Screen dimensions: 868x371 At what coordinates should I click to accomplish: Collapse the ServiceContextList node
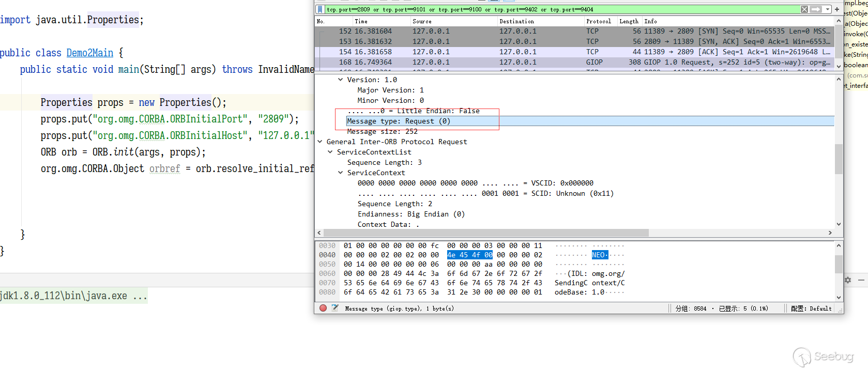(x=330, y=152)
